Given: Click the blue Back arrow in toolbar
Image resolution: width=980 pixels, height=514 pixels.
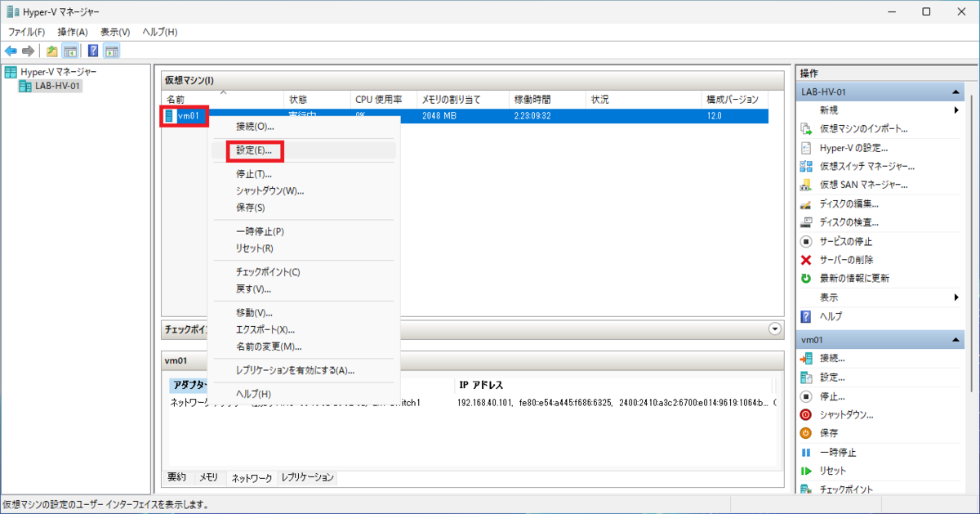Looking at the screenshot, I should coord(11,51).
